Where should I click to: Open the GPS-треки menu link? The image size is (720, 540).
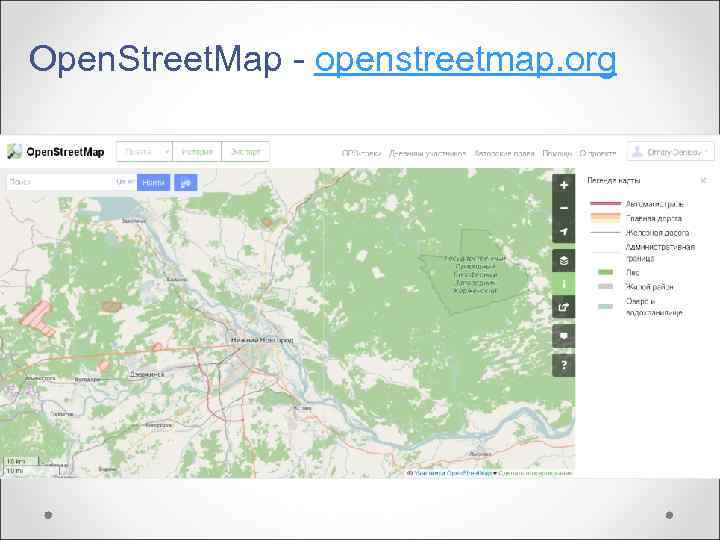click(361, 153)
